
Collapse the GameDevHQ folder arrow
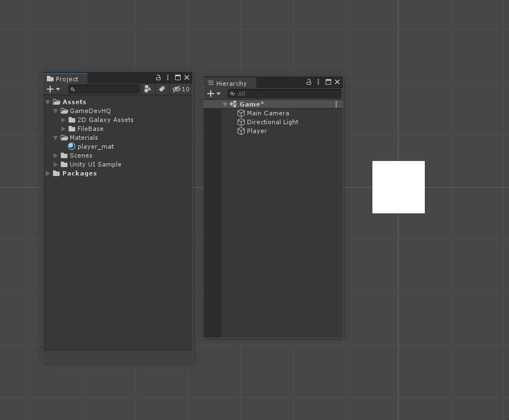56,111
